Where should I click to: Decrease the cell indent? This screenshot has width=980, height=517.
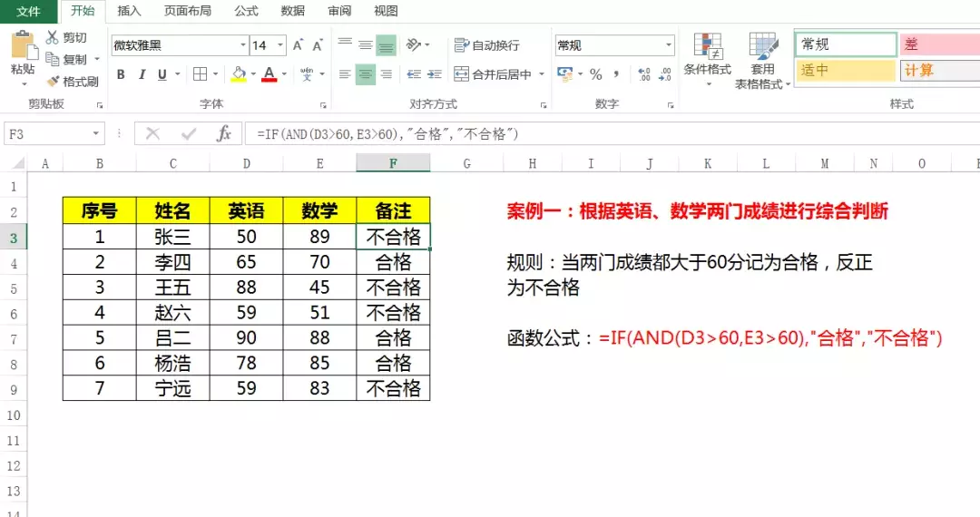pyautogui.click(x=414, y=74)
